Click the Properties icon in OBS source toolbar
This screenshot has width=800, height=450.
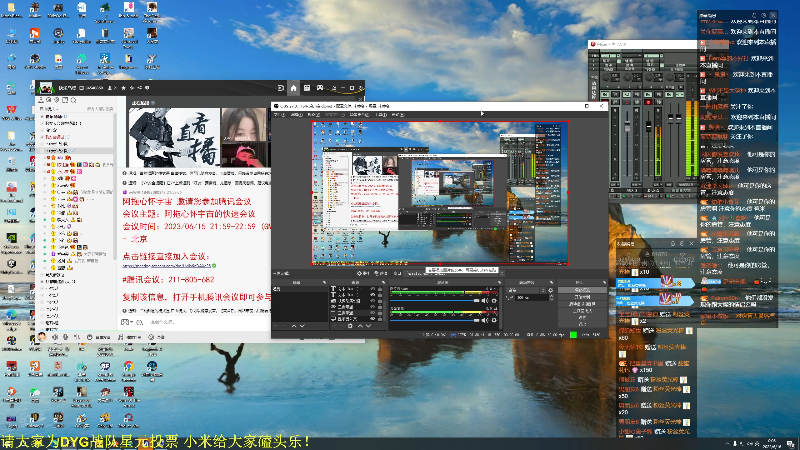363,273
